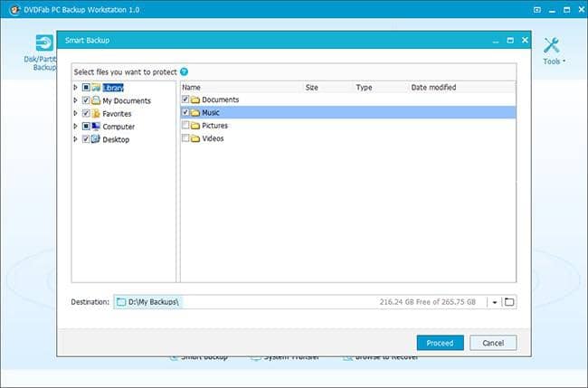Select the Computer tree label
This screenshot has height=388, width=588.
tap(119, 127)
